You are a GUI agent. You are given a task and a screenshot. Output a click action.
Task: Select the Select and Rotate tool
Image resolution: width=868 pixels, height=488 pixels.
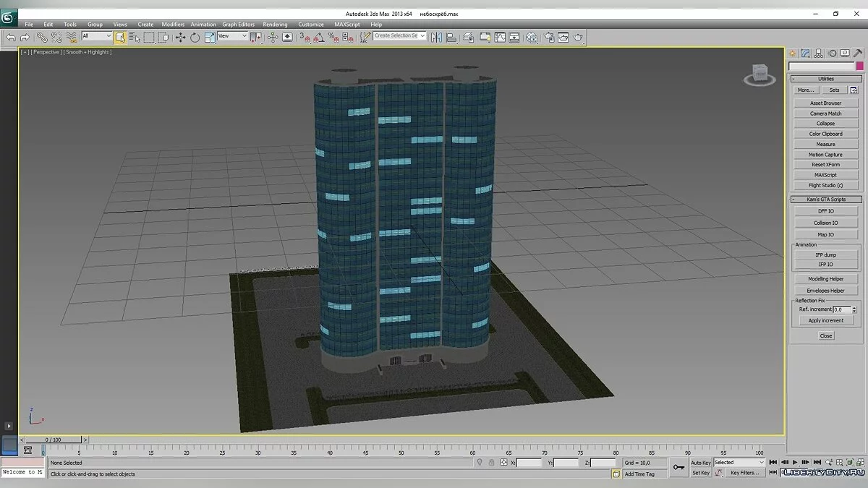tap(195, 37)
